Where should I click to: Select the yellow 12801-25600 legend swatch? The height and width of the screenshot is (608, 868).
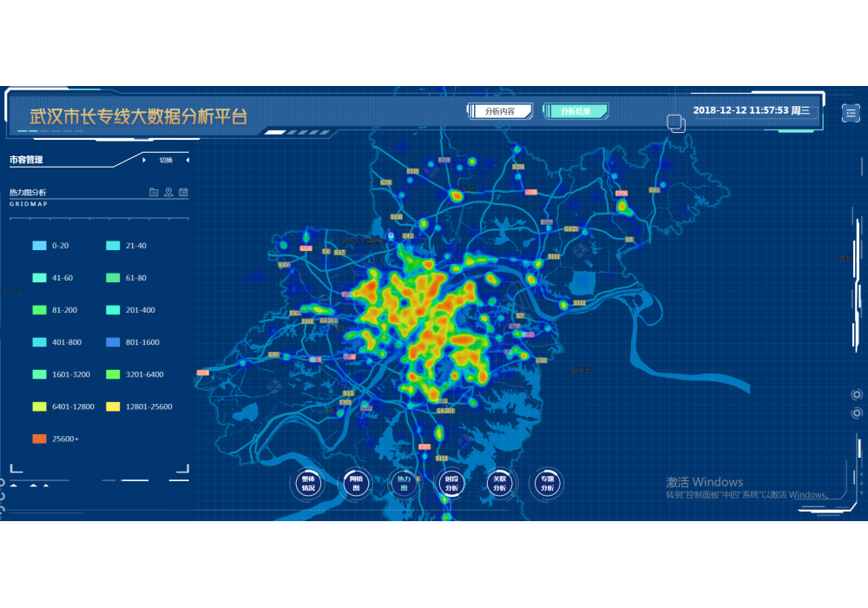[113, 406]
